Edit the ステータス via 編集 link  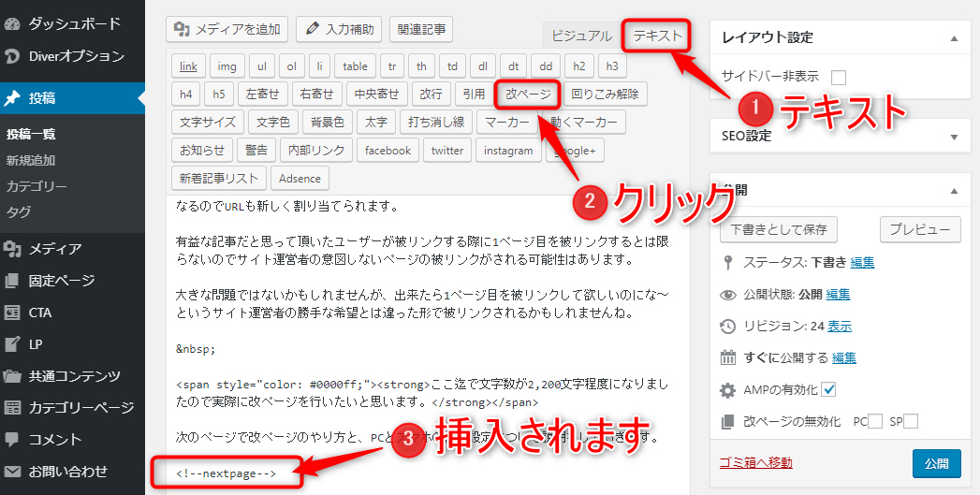(862, 262)
